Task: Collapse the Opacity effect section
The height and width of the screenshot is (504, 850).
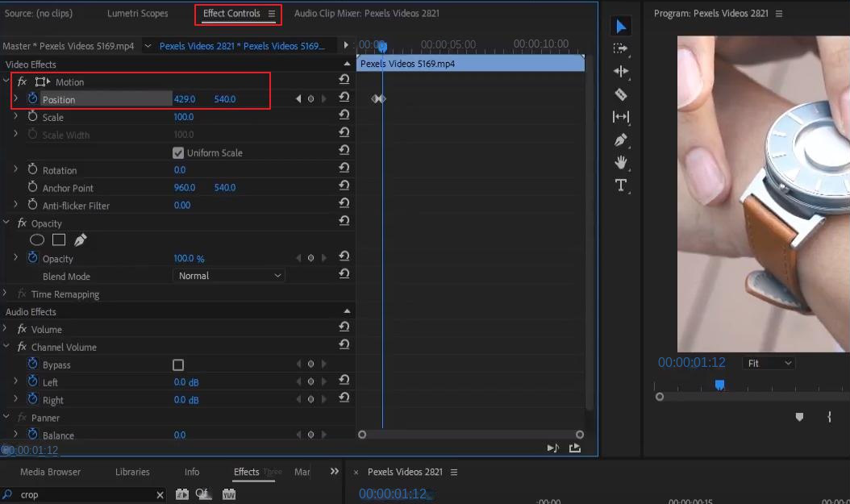Action: coord(6,223)
